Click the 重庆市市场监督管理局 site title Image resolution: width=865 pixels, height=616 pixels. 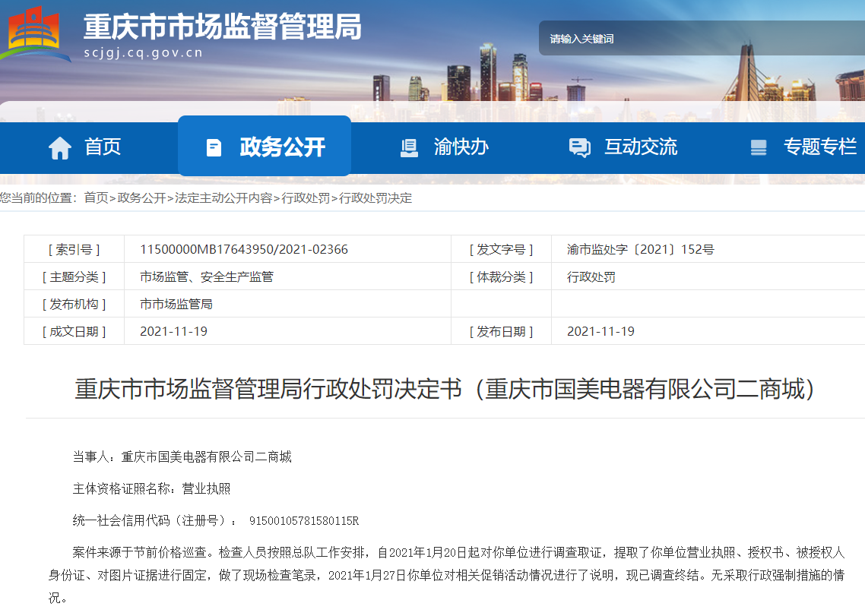pyautogui.click(x=222, y=27)
